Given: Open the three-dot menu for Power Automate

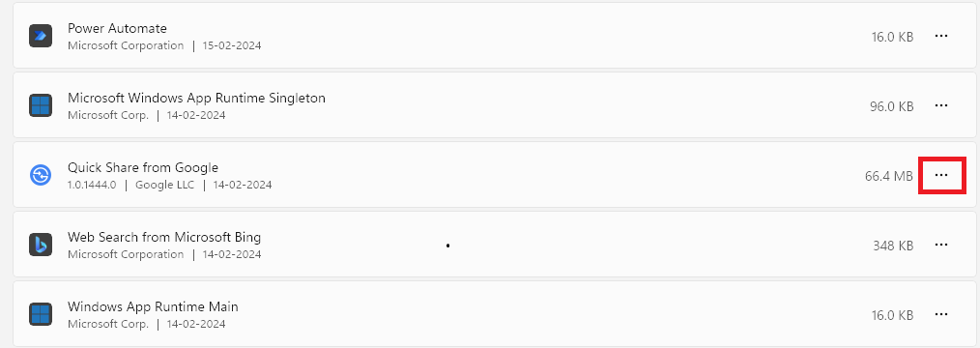Looking at the screenshot, I should click(940, 36).
